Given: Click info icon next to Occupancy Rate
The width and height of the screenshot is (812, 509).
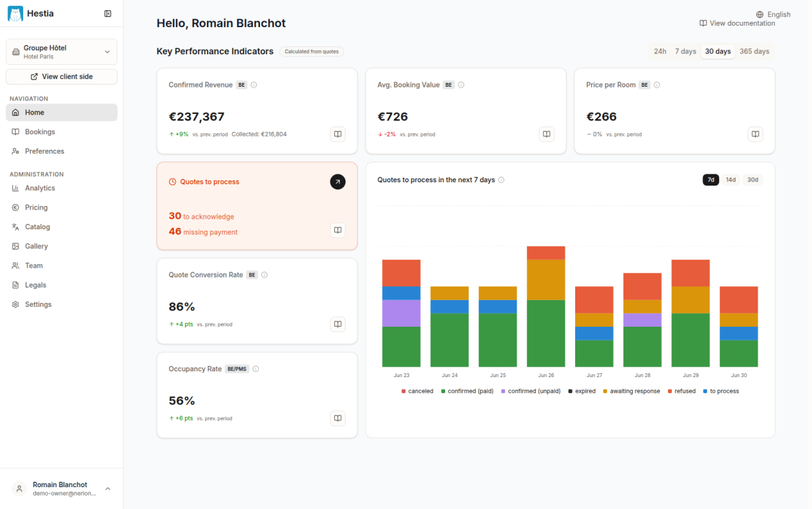Looking at the screenshot, I should pos(255,369).
